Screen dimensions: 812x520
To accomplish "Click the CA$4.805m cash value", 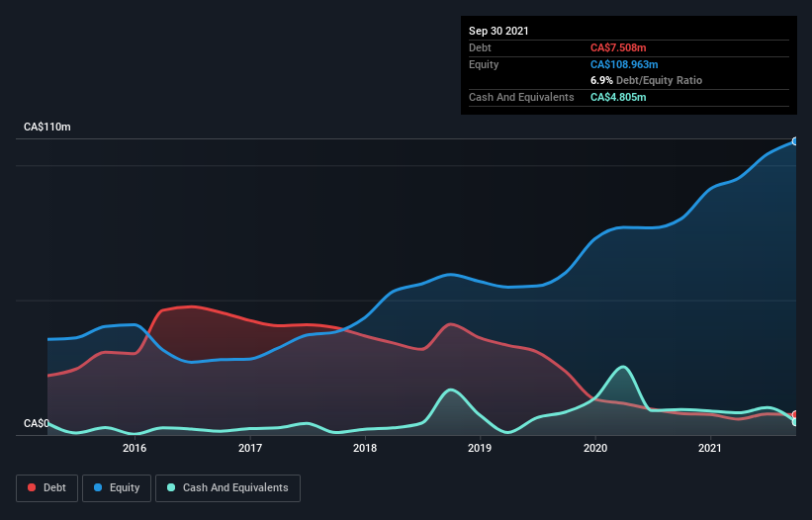I will tap(618, 97).
